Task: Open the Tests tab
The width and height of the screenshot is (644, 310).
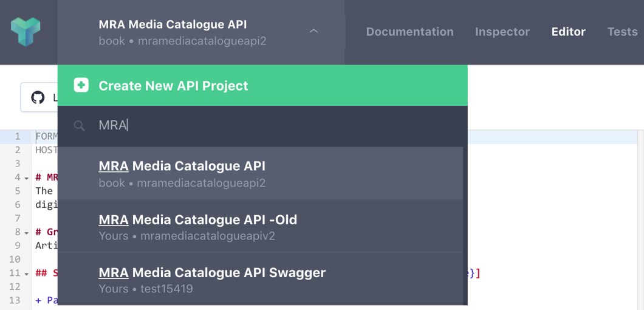Action: pos(622,32)
